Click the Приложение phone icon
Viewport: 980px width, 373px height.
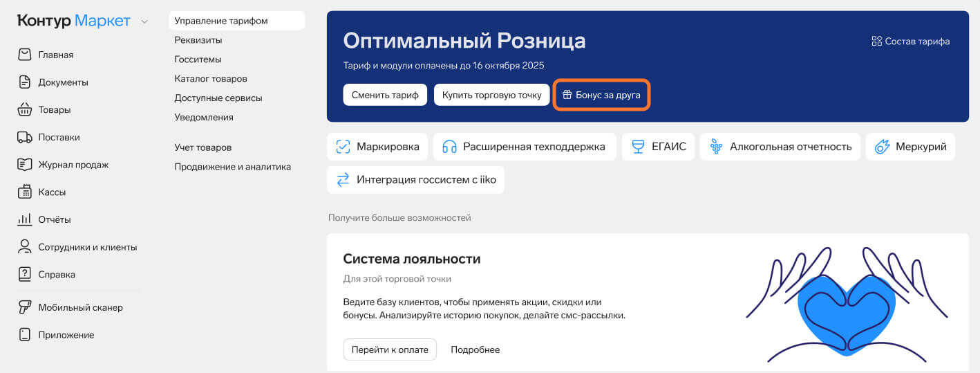(25, 335)
